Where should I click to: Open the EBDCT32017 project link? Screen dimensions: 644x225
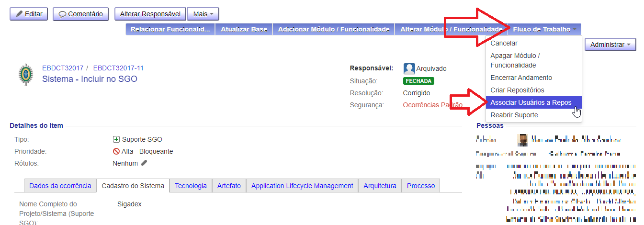coord(63,68)
